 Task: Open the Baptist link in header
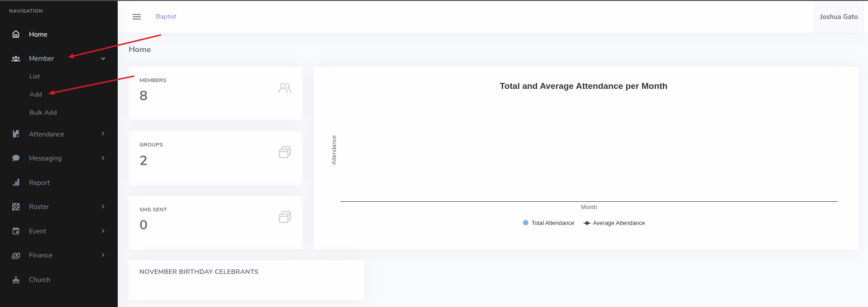(166, 17)
